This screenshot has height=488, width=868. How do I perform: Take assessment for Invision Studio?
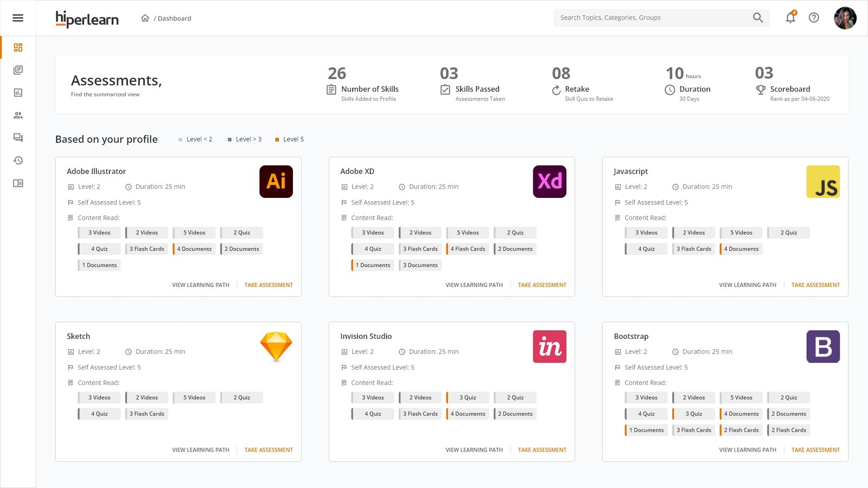click(542, 450)
